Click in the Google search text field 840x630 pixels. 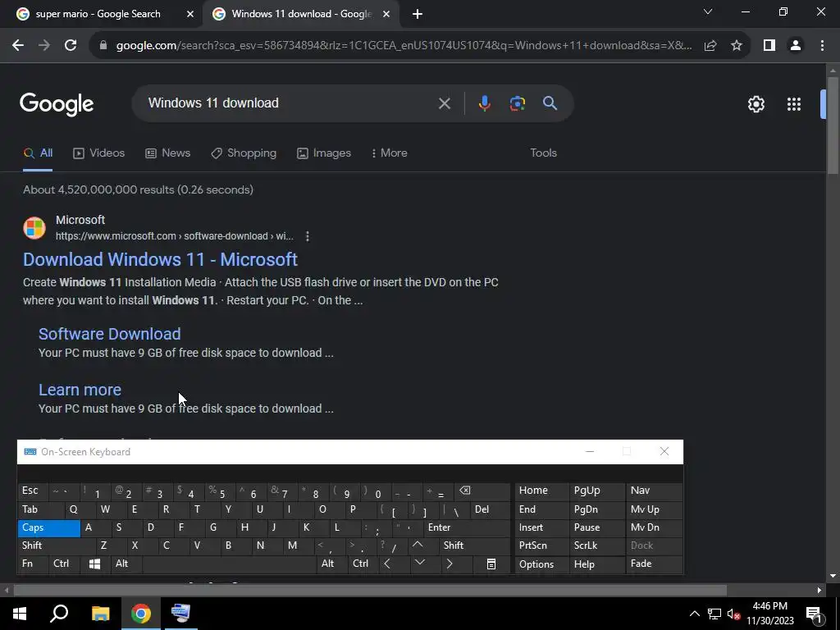click(x=290, y=103)
